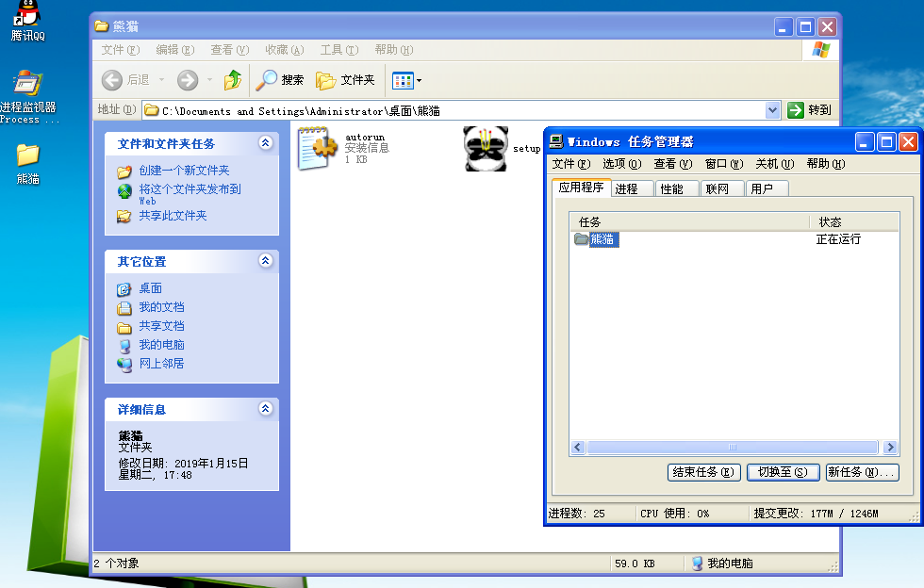Image resolution: width=924 pixels, height=588 pixels.
Task: Click the 结束任务 button
Action: pyautogui.click(x=703, y=472)
